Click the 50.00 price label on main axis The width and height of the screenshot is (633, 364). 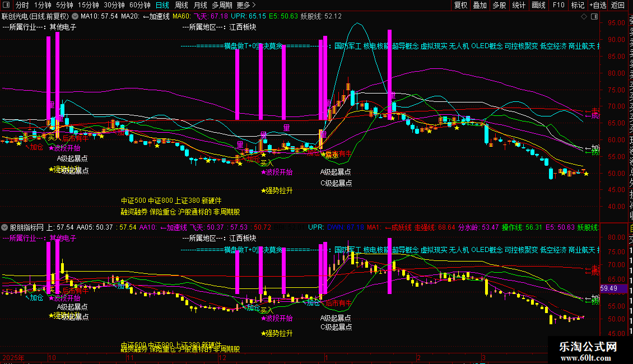pyautogui.click(x=617, y=174)
